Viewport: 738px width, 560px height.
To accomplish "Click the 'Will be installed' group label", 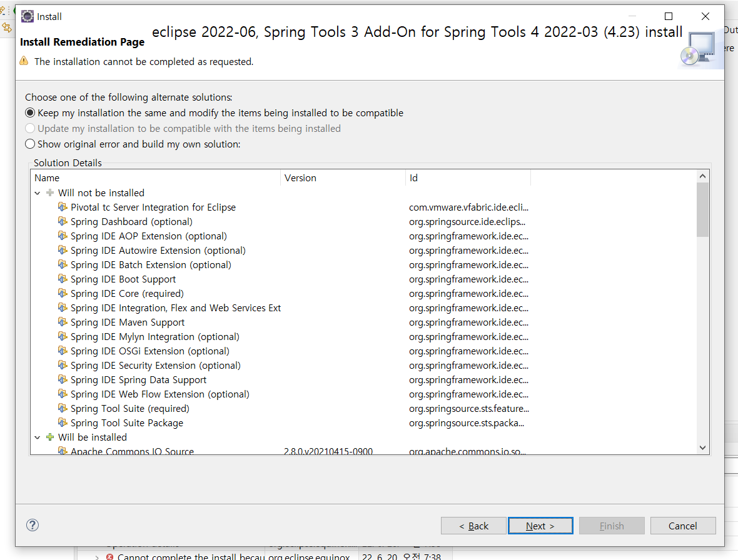I will [x=93, y=437].
